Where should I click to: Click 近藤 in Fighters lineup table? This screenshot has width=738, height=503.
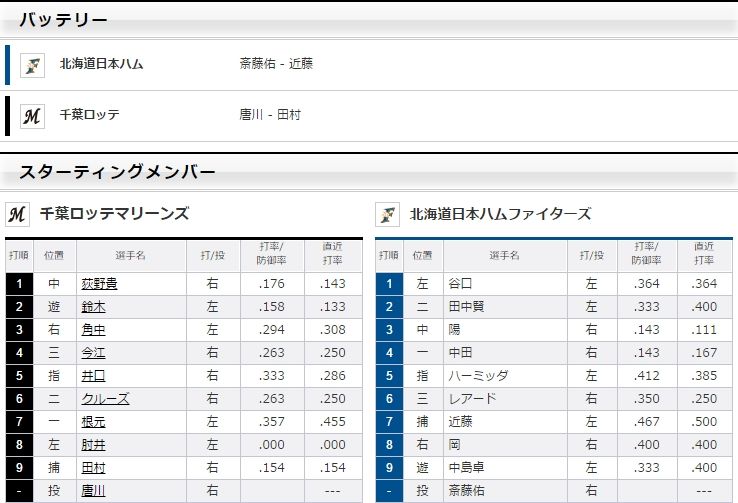coord(460,422)
